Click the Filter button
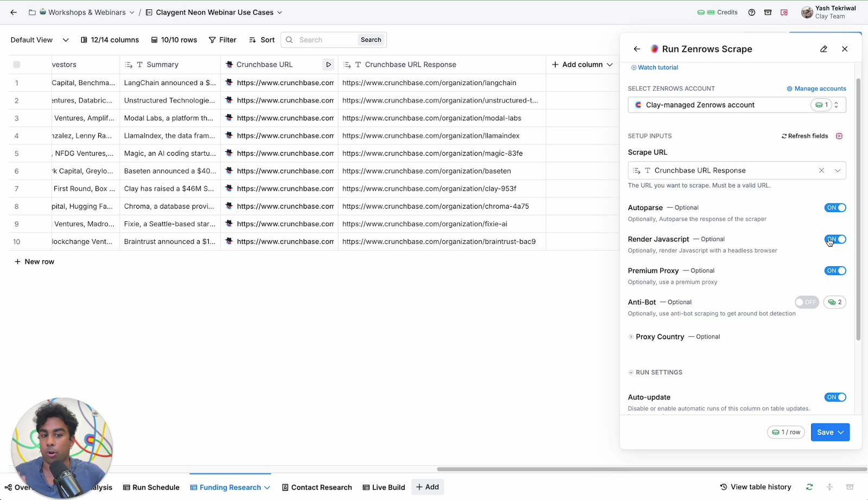The height and width of the screenshot is (500, 868). pos(222,40)
